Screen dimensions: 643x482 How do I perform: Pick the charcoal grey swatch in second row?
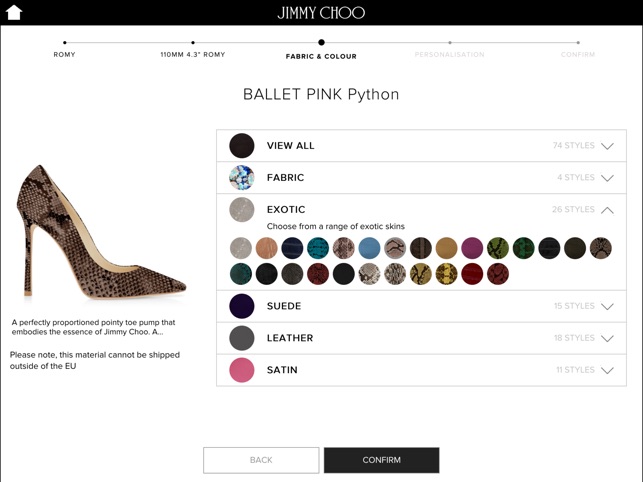(292, 274)
